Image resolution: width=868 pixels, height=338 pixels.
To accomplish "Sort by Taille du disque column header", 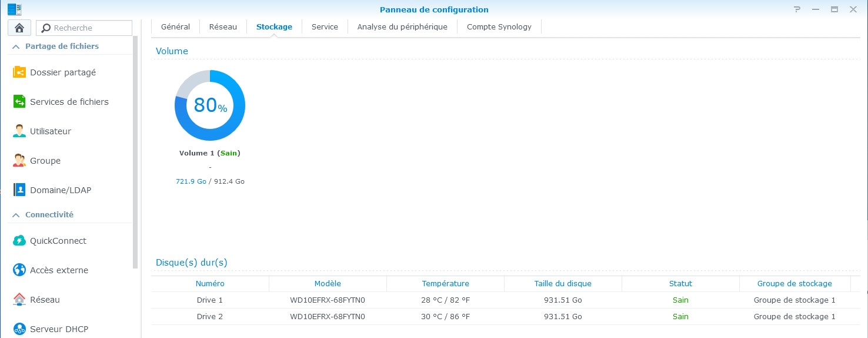I will pos(563,284).
